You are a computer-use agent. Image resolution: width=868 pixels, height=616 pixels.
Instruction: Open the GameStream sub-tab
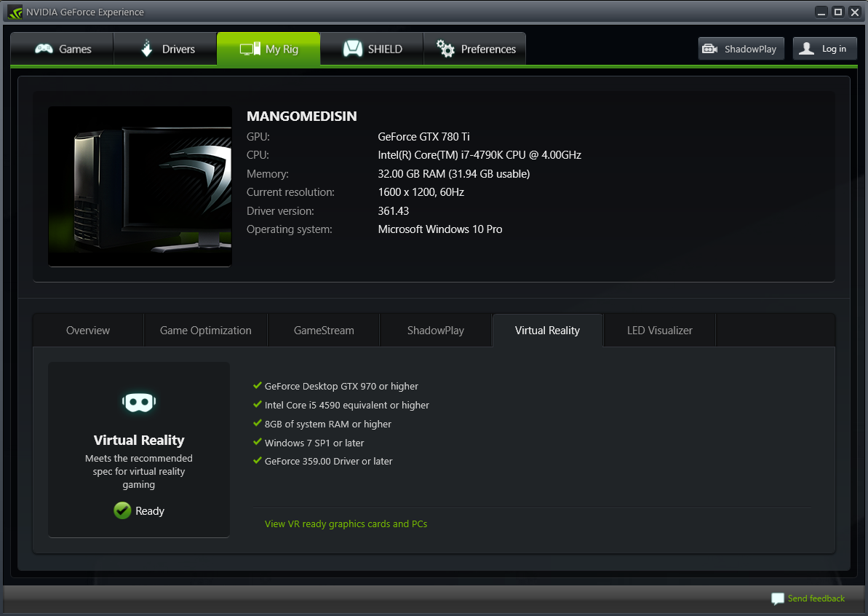click(324, 330)
